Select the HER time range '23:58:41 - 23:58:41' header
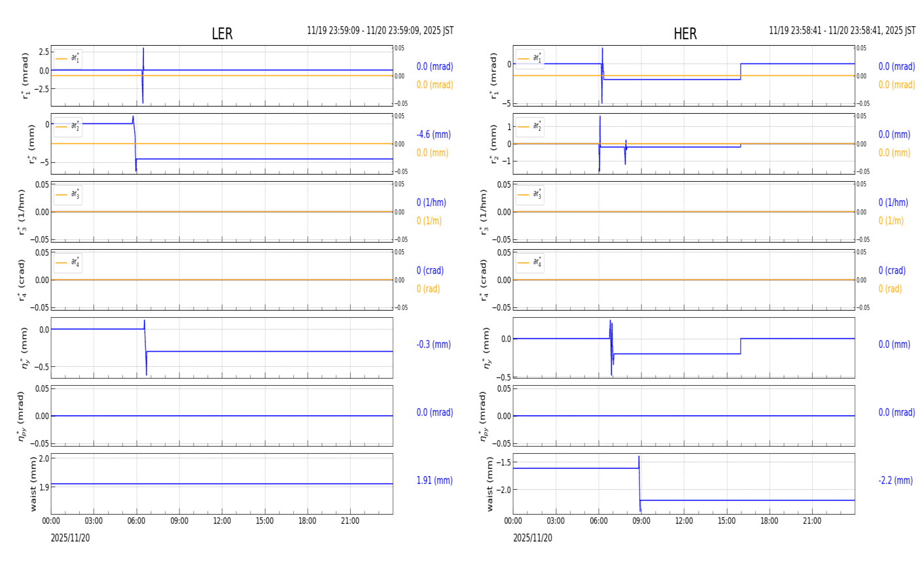The image size is (924, 565). click(842, 31)
